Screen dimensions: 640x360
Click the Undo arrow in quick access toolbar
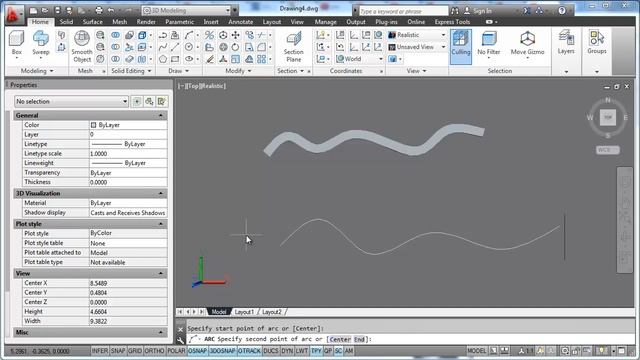[111, 10]
